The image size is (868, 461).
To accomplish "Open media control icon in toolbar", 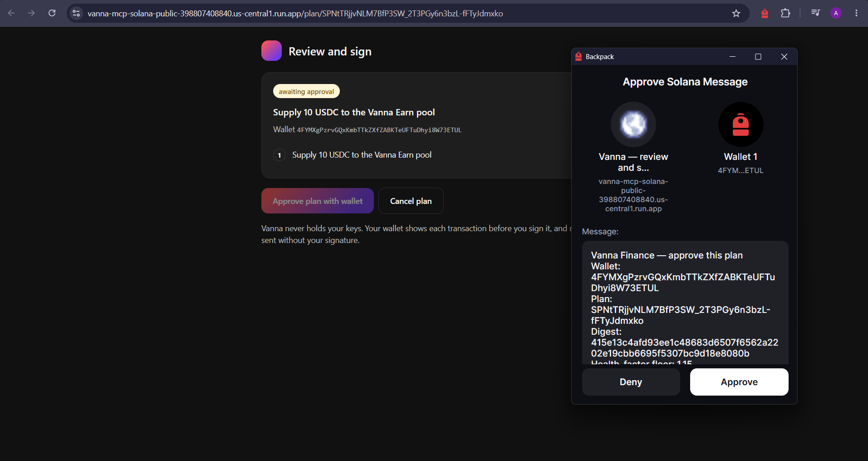I will point(815,13).
